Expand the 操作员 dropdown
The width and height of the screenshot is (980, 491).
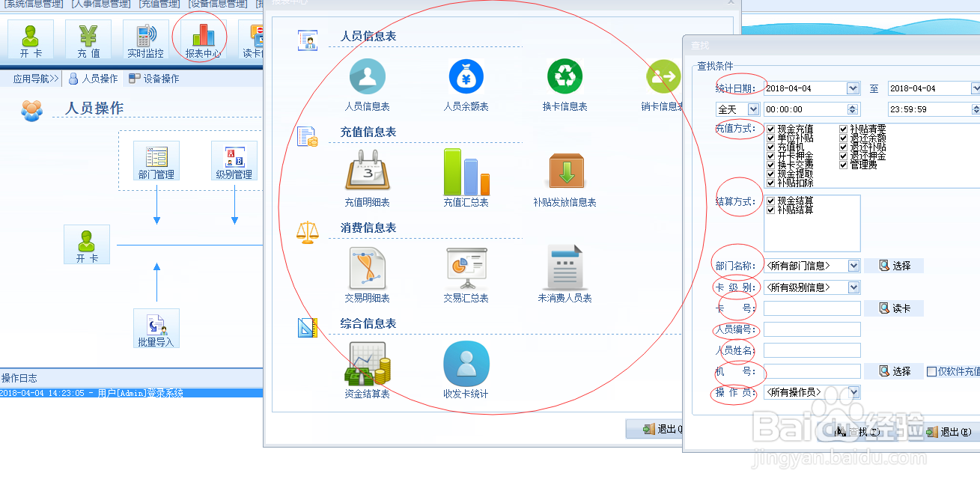coord(853,392)
